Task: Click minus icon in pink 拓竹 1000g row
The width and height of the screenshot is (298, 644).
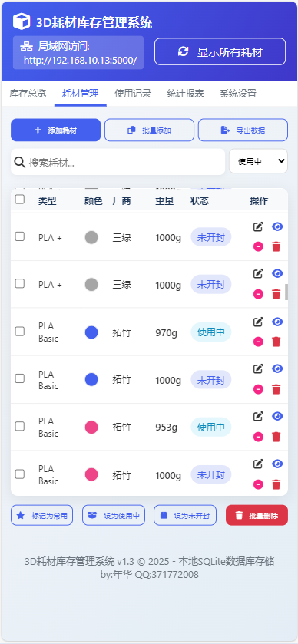Action: 258,484
